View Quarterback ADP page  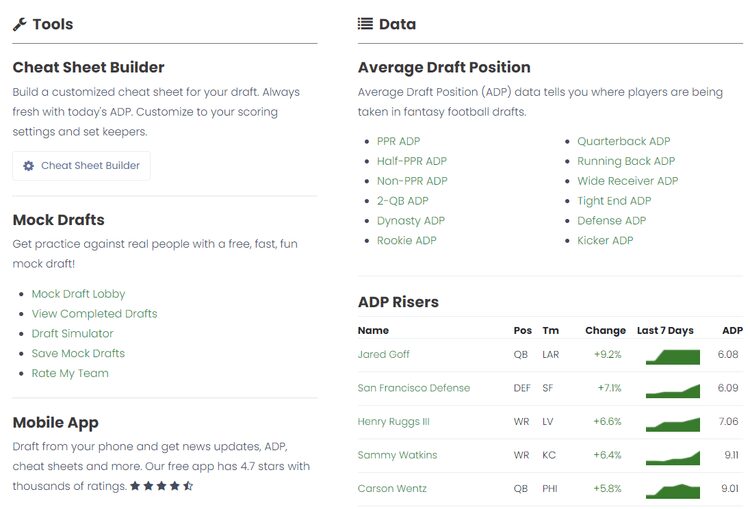pyautogui.click(x=623, y=142)
